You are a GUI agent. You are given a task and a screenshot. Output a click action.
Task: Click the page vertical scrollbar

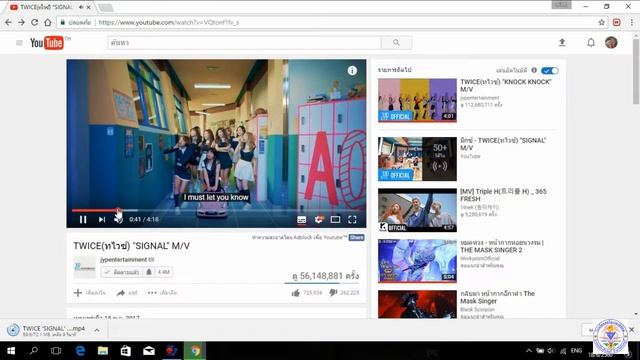pyautogui.click(x=636, y=71)
